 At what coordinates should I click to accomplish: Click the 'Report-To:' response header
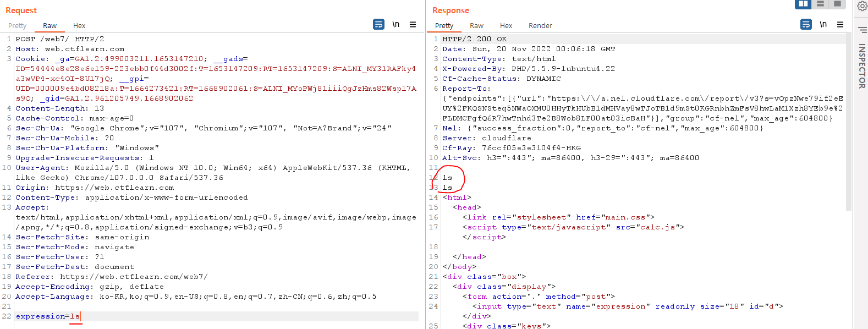pos(466,89)
